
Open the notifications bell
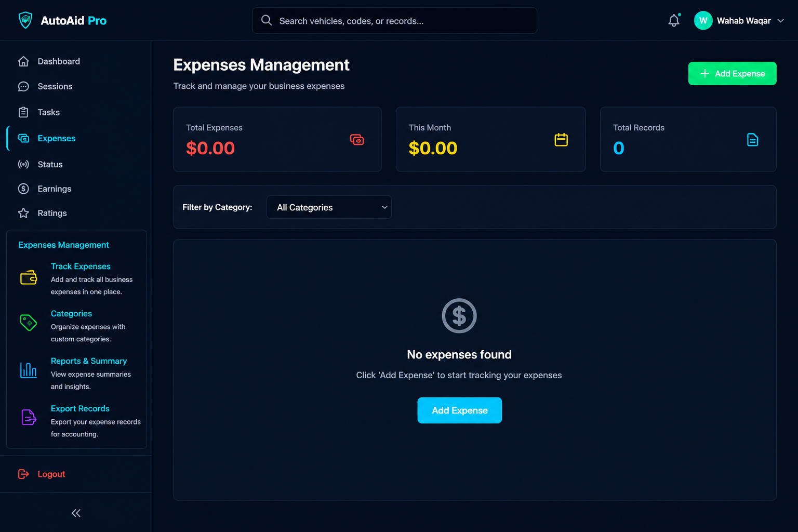pyautogui.click(x=674, y=21)
